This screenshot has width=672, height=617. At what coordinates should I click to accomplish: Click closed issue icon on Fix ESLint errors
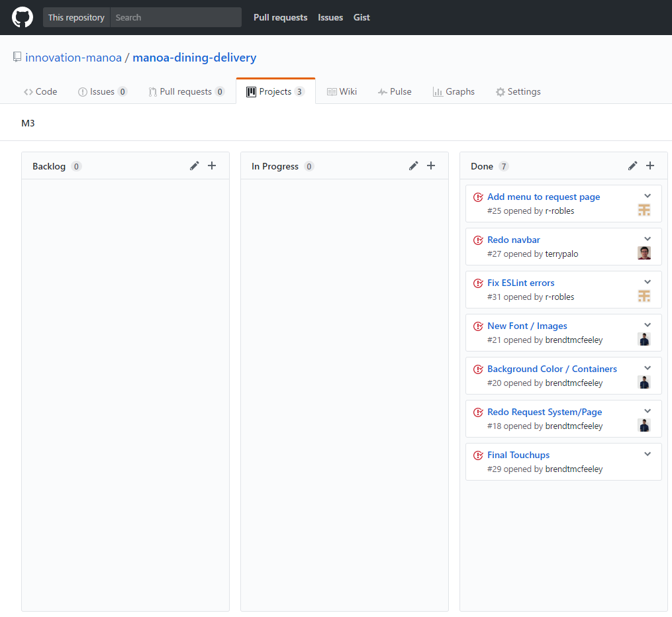click(x=478, y=283)
